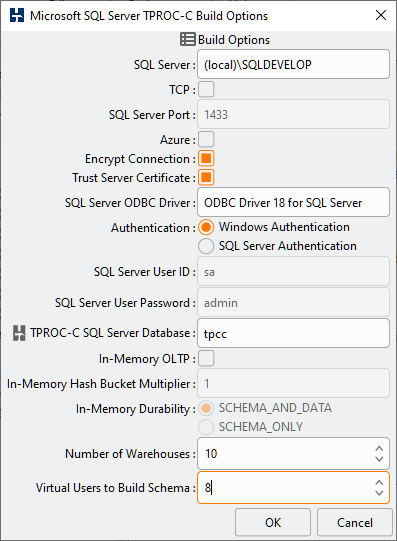
Task: Click the 'SQL Server ODBC Driver :' label
Action: [x=130, y=203]
